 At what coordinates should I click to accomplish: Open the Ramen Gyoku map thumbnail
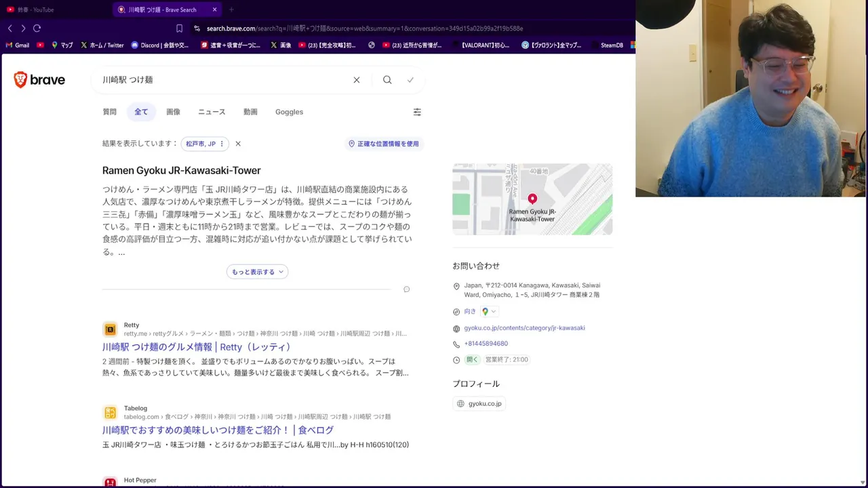click(x=532, y=199)
